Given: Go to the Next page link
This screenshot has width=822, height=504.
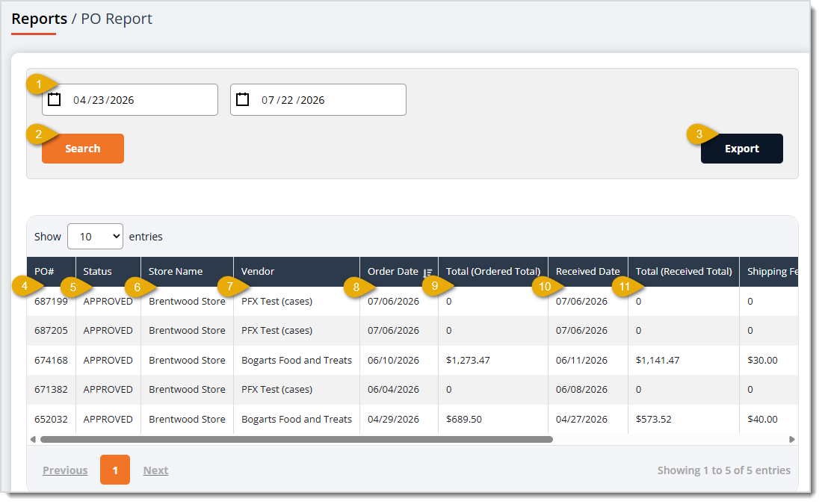Looking at the screenshot, I should [x=155, y=470].
